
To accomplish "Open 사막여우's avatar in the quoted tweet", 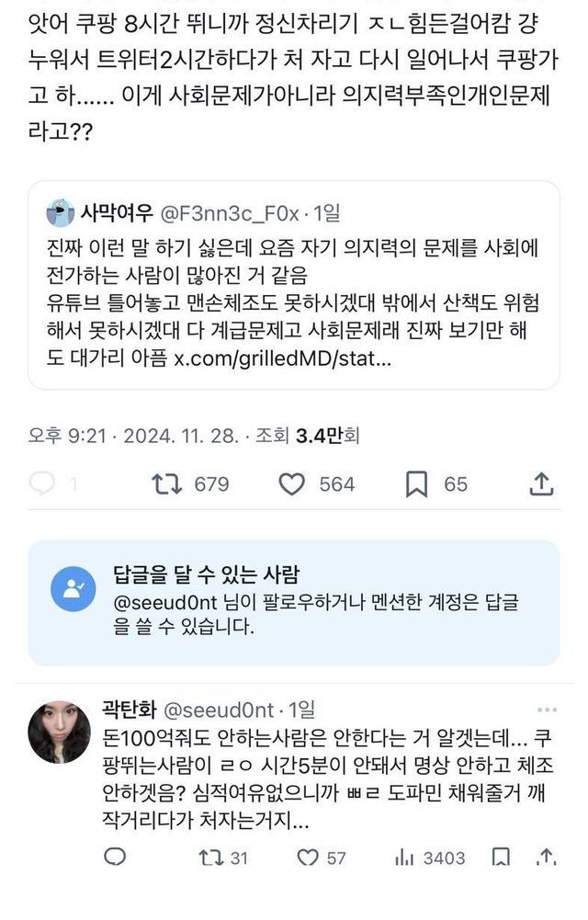I will tap(61, 213).
